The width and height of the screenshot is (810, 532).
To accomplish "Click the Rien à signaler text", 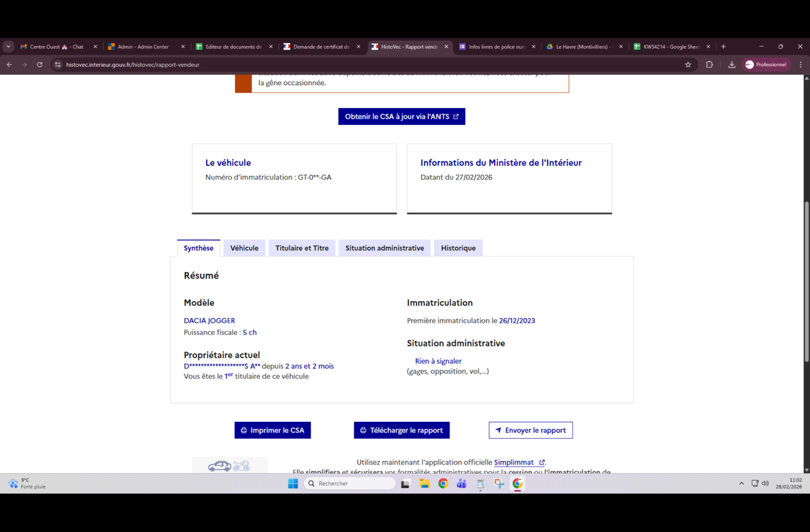I will [438, 361].
